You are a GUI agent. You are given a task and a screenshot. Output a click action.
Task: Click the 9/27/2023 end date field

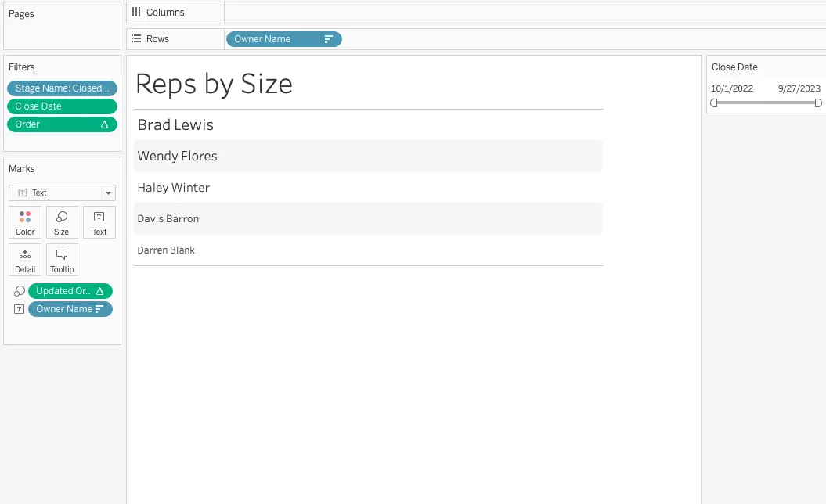click(799, 88)
